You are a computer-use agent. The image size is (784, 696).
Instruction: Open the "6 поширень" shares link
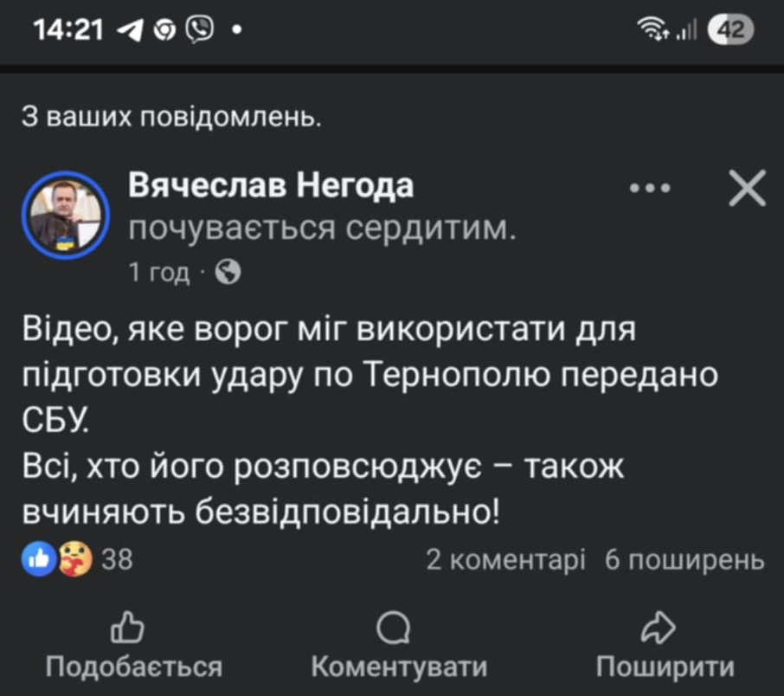[x=684, y=560]
